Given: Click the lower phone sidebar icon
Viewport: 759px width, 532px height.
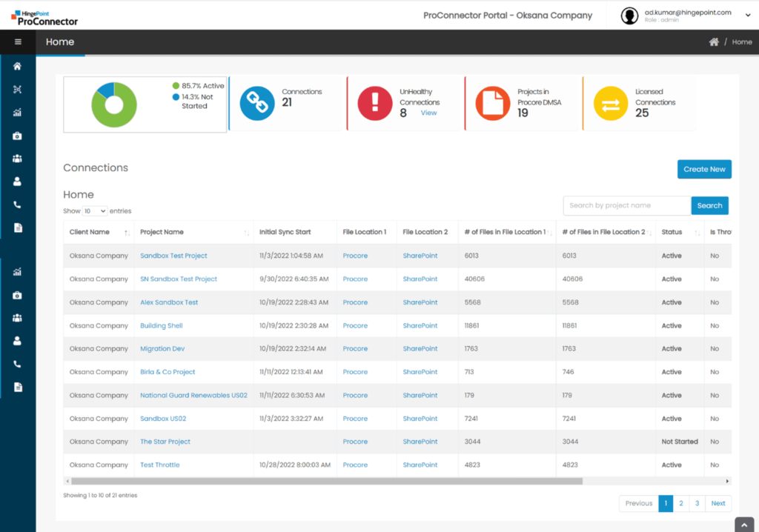Looking at the screenshot, I should tap(18, 364).
